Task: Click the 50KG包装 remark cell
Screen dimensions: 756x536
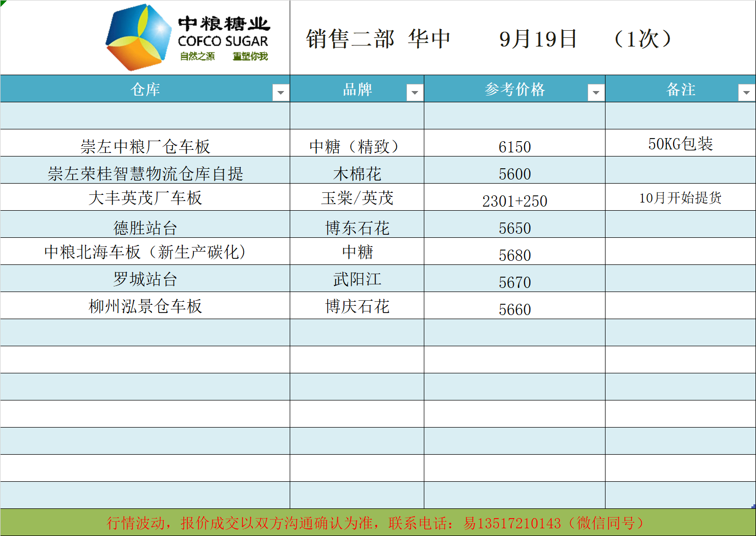Action: 680,144
